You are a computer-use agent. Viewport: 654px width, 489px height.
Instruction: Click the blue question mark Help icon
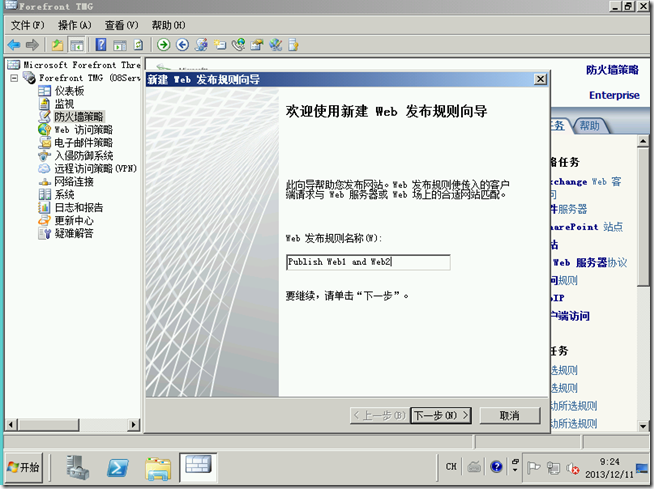tap(101, 45)
